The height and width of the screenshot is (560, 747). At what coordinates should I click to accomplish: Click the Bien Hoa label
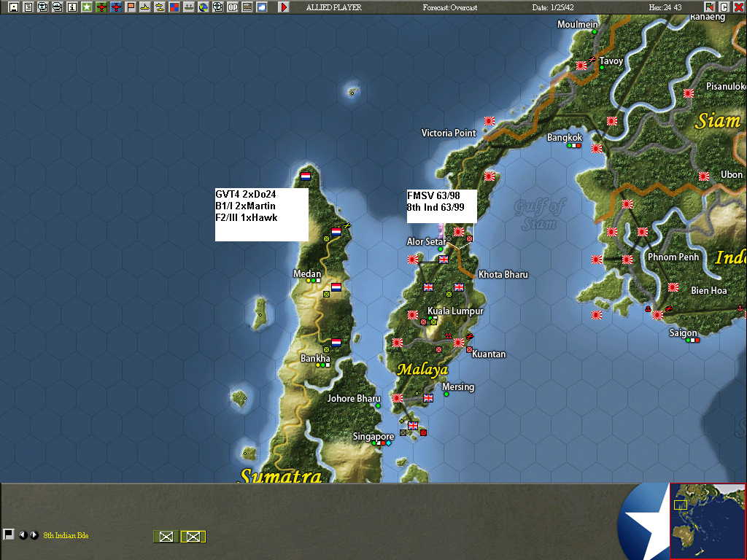(x=709, y=290)
